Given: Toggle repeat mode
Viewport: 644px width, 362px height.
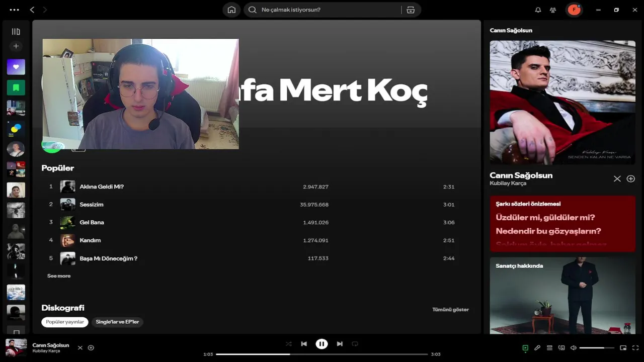Looking at the screenshot, I should (x=355, y=344).
